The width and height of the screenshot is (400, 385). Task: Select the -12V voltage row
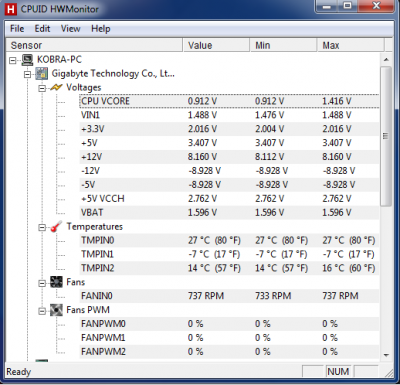(x=229, y=171)
